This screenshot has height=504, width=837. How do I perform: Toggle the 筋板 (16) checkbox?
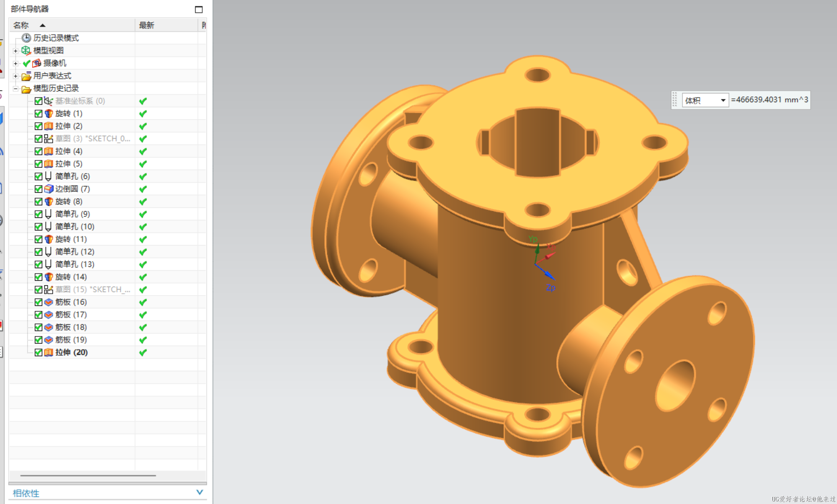point(39,302)
